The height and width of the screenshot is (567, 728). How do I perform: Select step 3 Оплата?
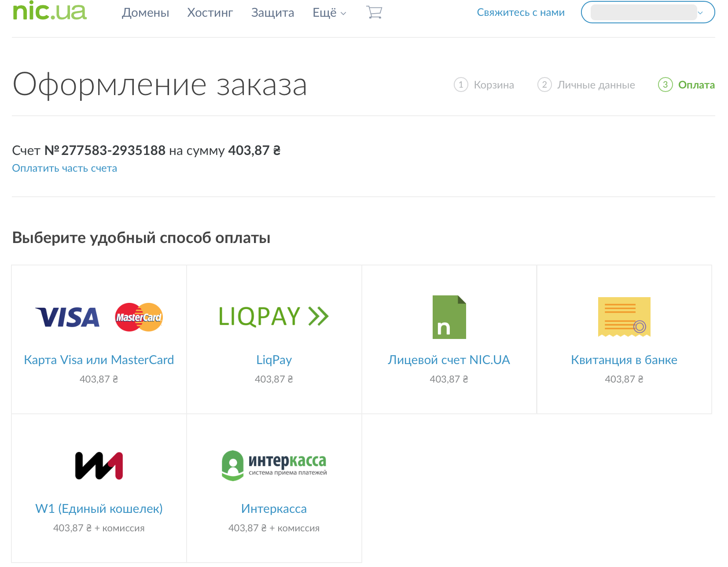coord(686,85)
